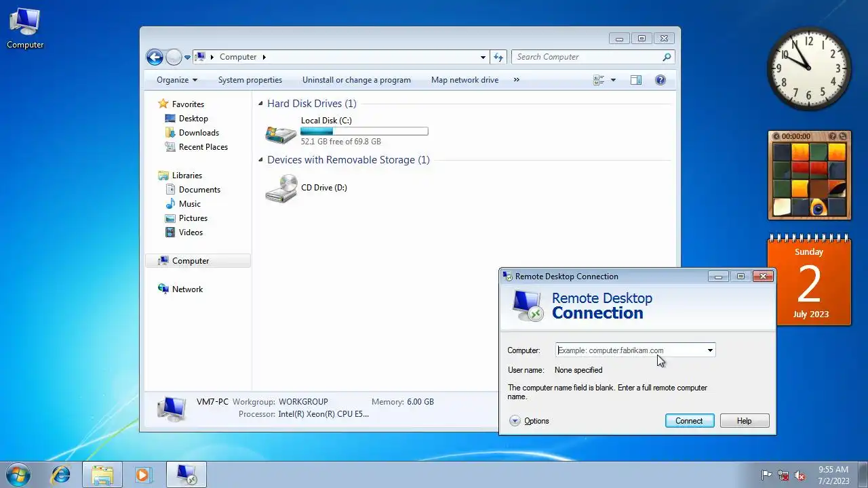The width and height of the screenshot is (868, 488).
Task: Open the address bar previous locations dropdown
Action: (483, 57)
